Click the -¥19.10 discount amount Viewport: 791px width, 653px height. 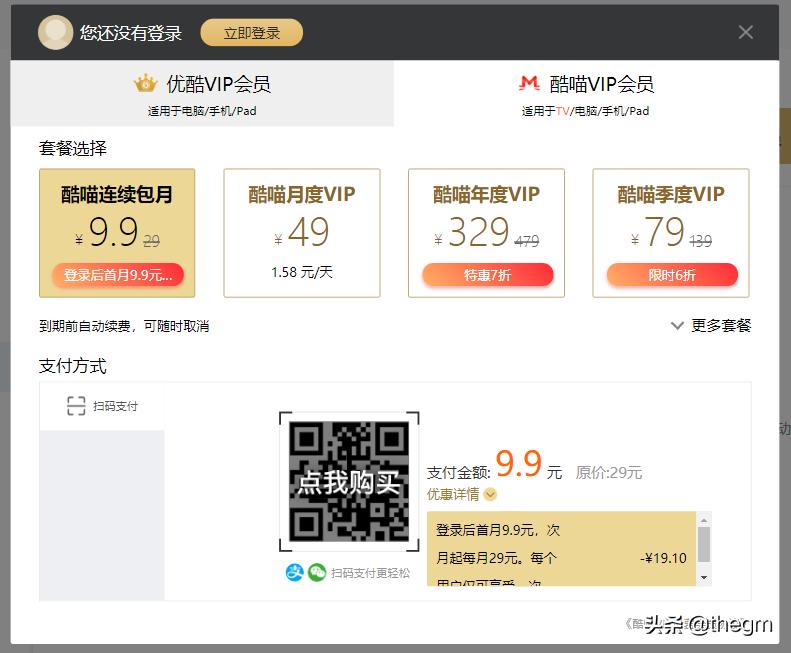[x=663, y=558]
